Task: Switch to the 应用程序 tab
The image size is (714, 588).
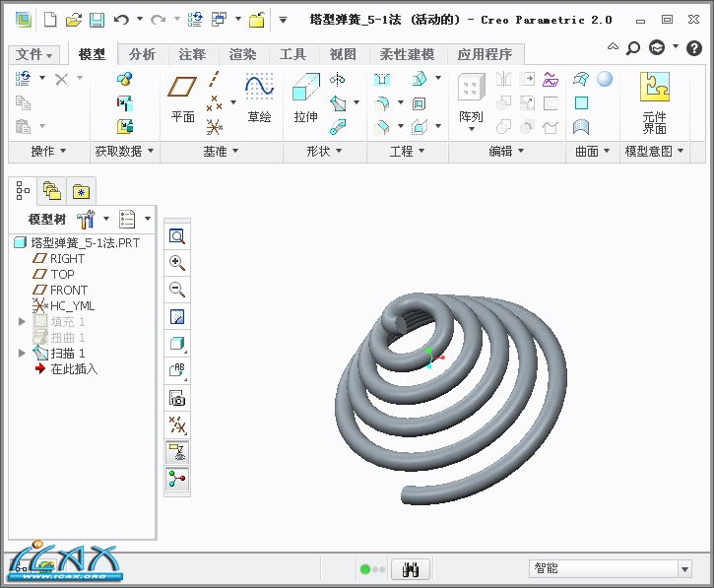Action: [x=485, y=54]
